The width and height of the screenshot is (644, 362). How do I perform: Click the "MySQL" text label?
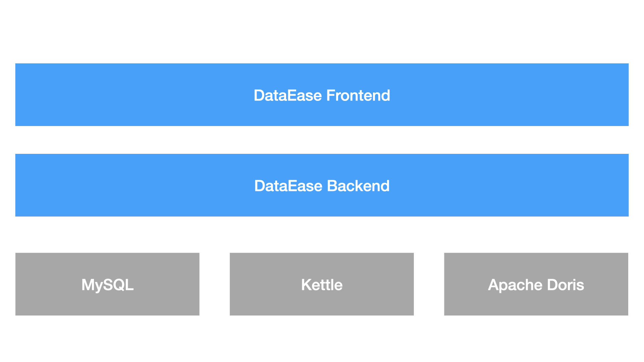[107, 285]
